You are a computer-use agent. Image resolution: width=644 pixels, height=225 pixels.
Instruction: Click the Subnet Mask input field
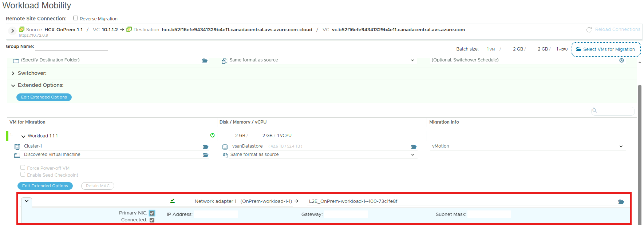click(489, 214)
